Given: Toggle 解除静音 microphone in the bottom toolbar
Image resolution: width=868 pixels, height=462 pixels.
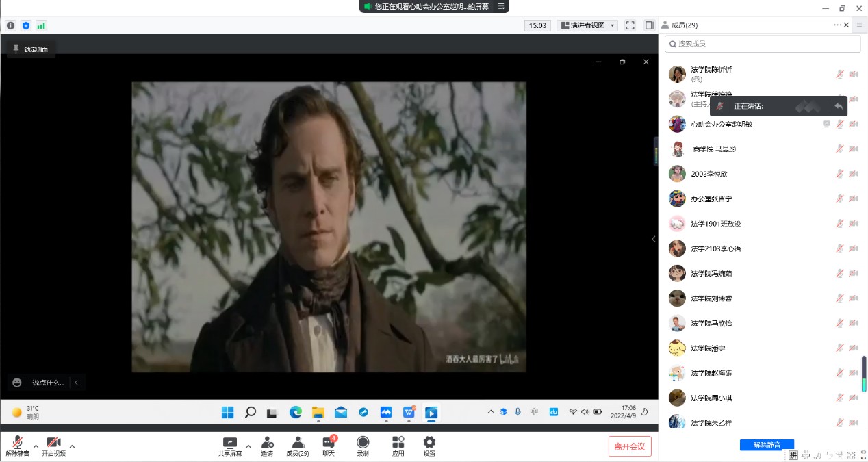Looking at the screenshot, I should pyautogui.click(x=18, y=443).
